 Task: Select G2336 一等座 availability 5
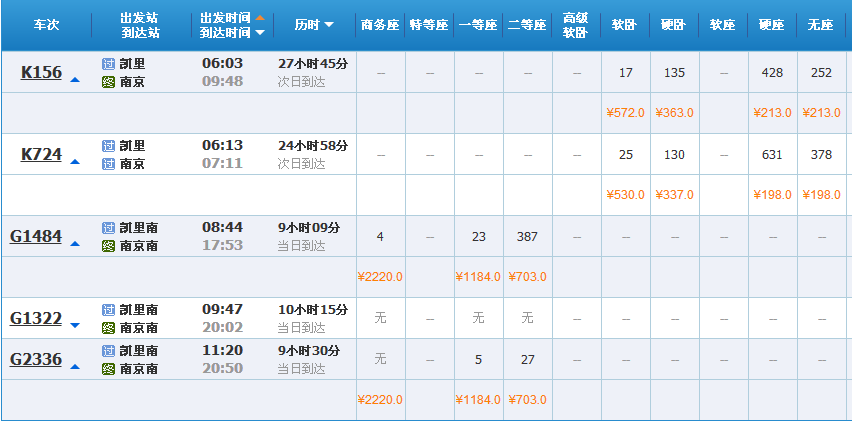click(x=478, y=360)
